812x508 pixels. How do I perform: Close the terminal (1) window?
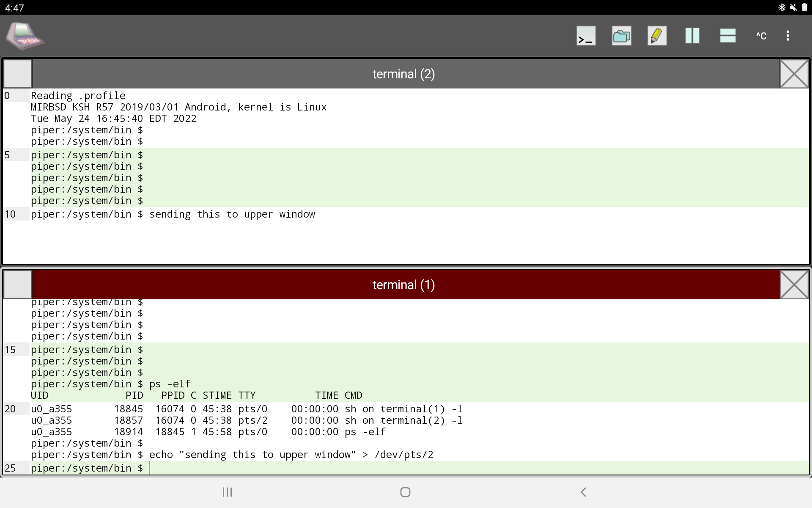(794, 284)
